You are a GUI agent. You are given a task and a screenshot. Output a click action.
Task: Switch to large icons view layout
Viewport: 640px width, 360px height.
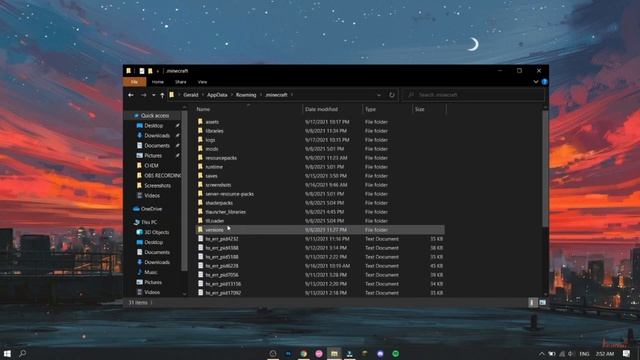(x=542, y=302)
